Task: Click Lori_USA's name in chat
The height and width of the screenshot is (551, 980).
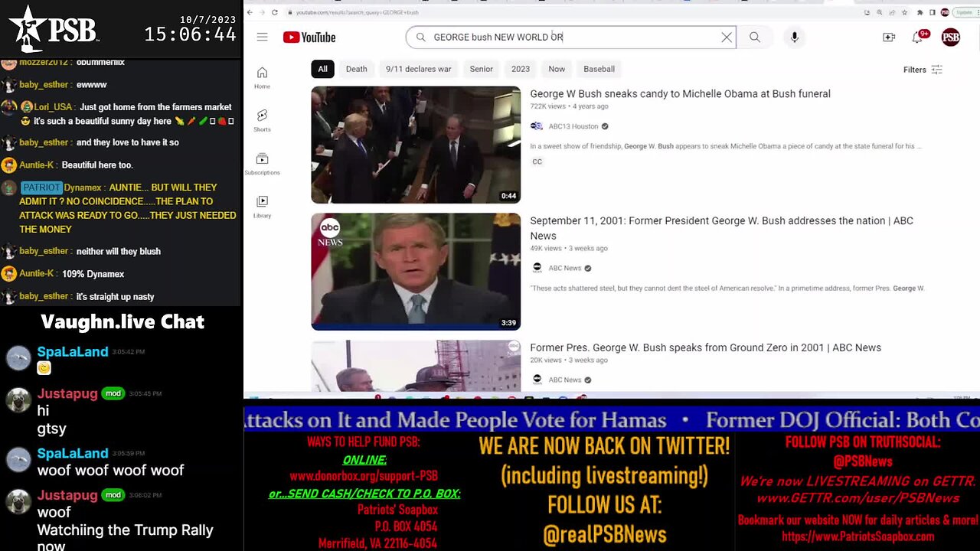Action: coord(53,107)
